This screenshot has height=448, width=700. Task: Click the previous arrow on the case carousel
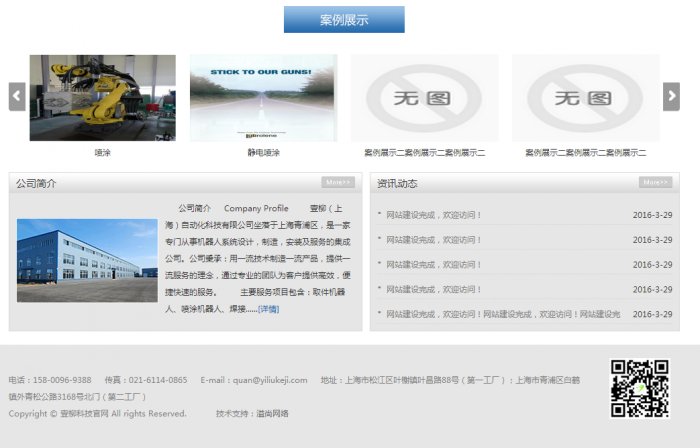click(17, 96)
